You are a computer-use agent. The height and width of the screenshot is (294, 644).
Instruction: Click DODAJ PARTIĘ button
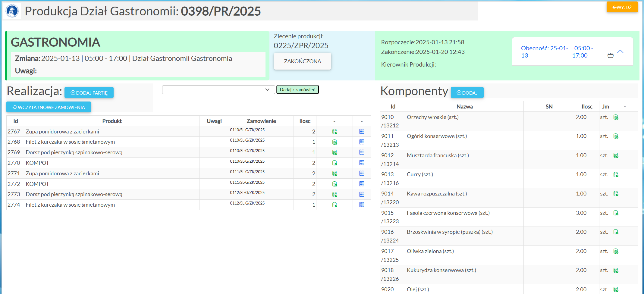(89, 93)
